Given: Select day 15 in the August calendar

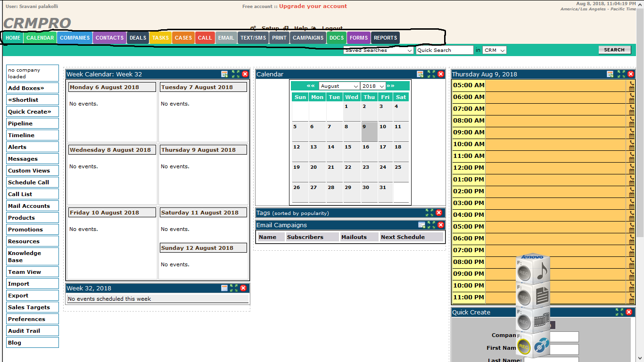Looking at the screenshot, I should click(x=351, y=152).
